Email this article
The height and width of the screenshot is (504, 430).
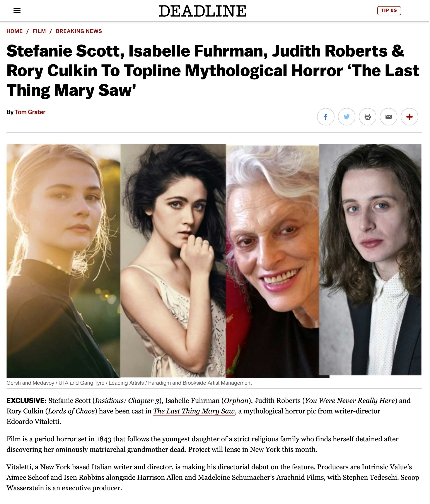(388, 117)
